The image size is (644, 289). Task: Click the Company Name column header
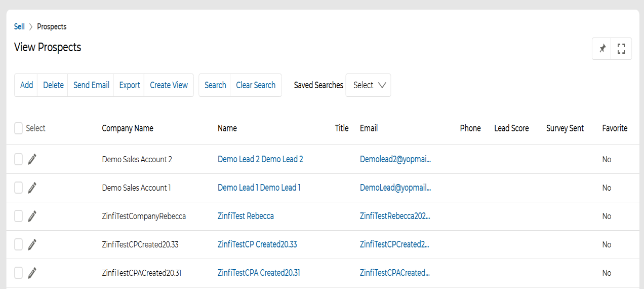128,128
